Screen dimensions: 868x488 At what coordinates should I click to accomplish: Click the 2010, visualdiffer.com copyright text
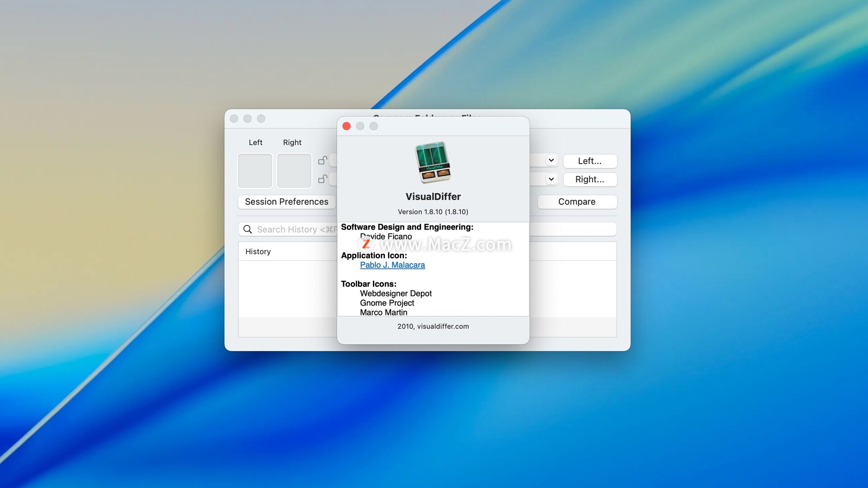pyautogui.click(x=433, y=326)
